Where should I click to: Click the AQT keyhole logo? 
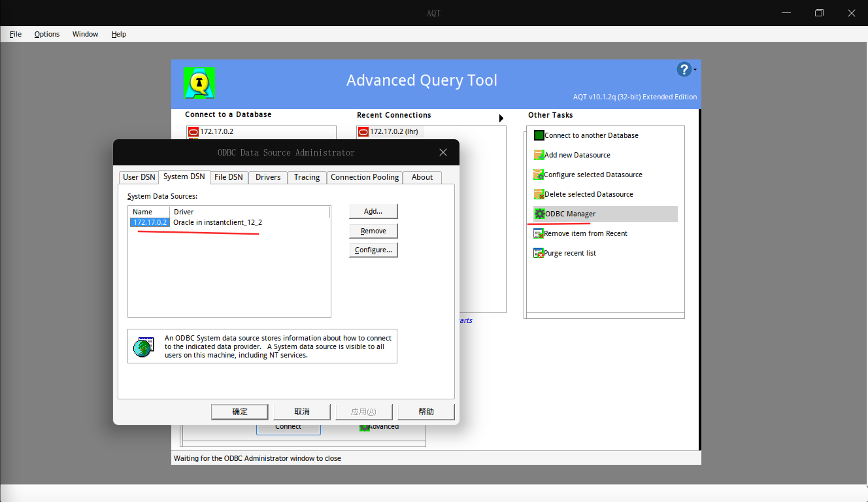[x=200, y=83]
